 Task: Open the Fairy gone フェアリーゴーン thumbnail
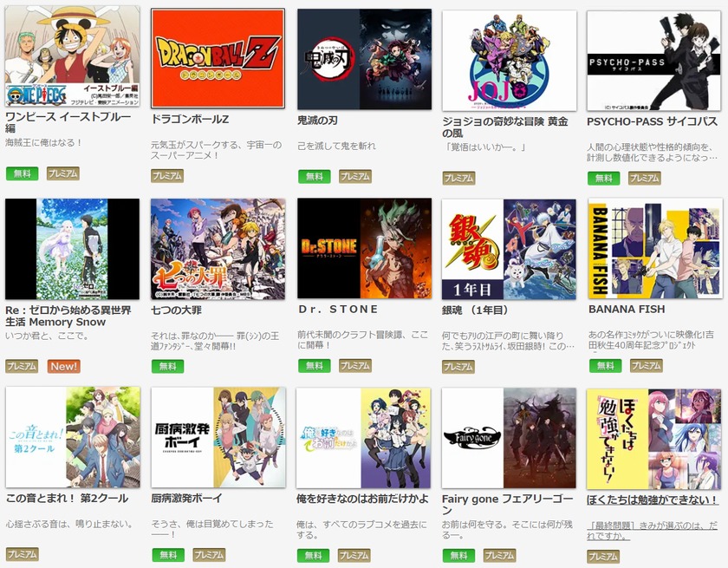tap(509, 438)
